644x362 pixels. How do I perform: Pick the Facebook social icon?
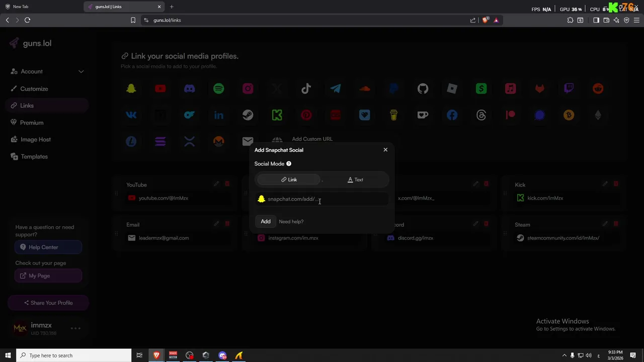pos(452,115)
